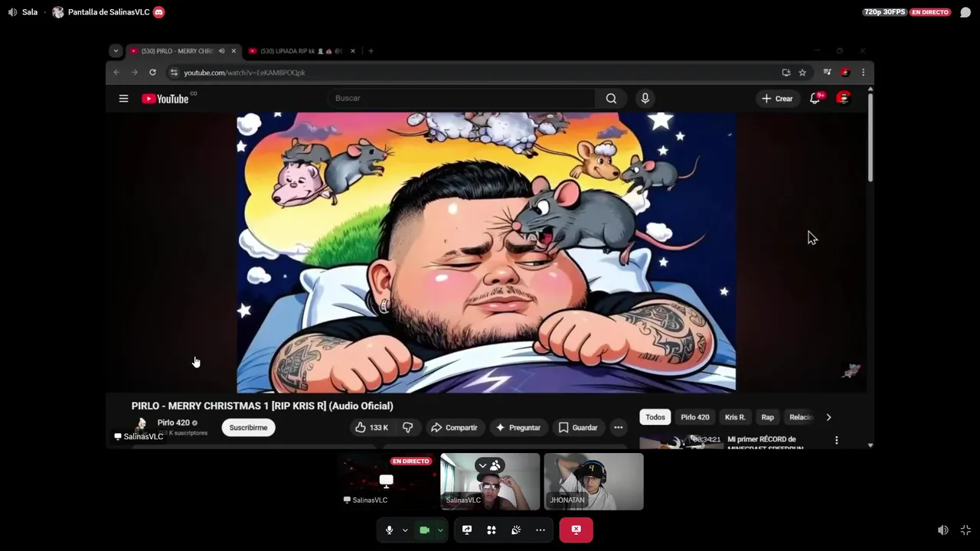Click the site info icon in address bar
The image size is (980, 551).
point(174,73)
